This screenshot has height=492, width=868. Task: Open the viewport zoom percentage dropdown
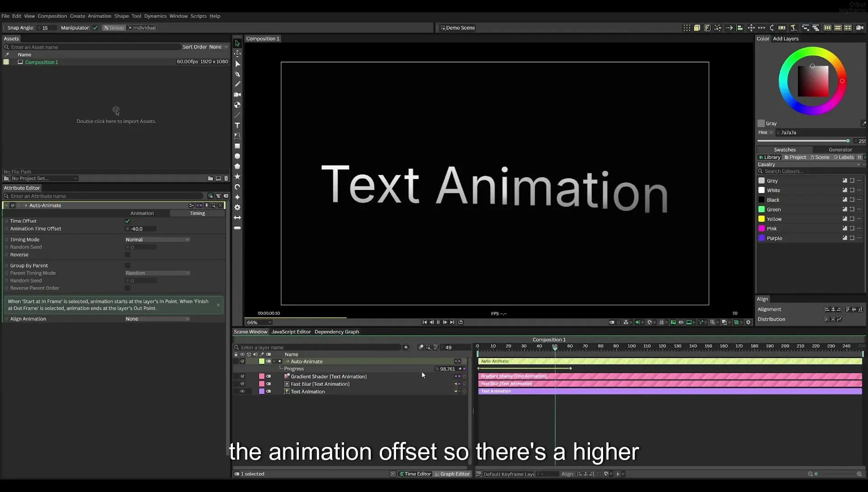pos(259,322)
